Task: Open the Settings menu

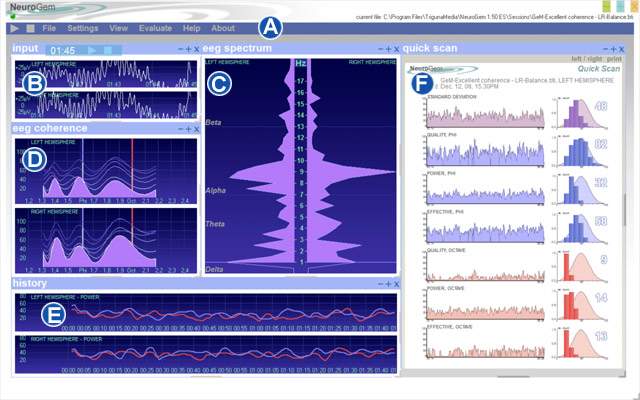Action: [82, 28]
